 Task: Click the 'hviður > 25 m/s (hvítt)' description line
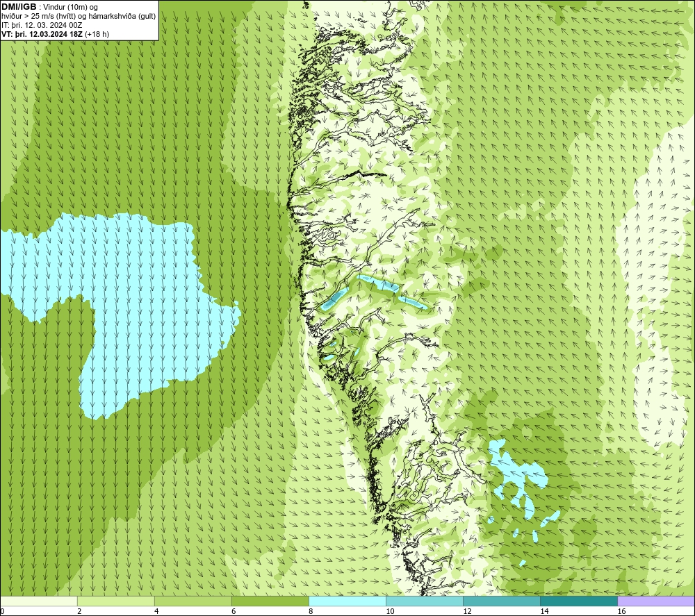(79, 17)
